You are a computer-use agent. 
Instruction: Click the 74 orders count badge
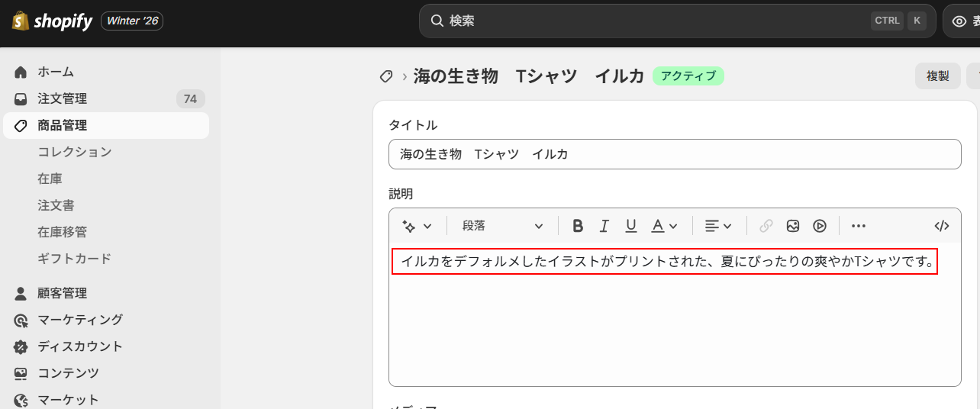click(190, 98)
